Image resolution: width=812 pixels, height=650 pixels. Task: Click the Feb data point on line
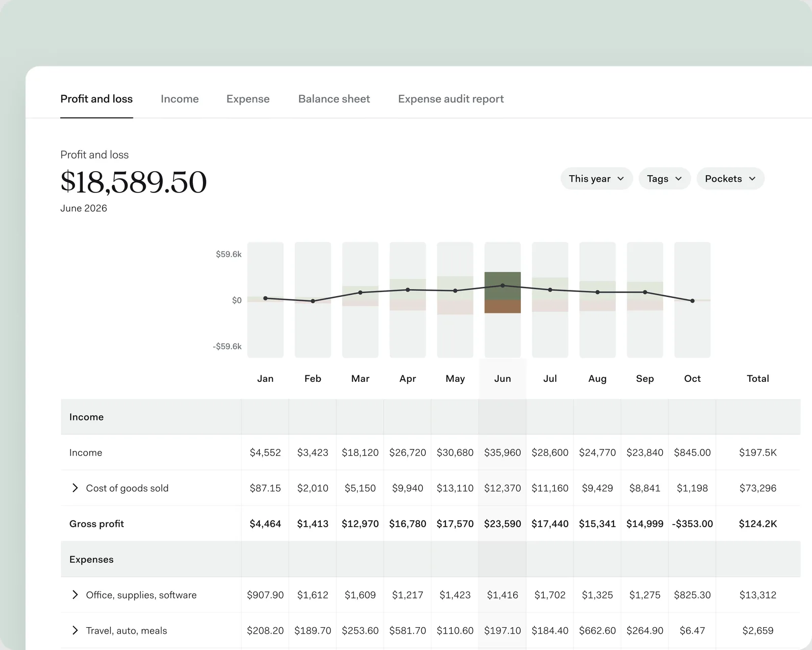pyautogui.click(x=313, y=301)
